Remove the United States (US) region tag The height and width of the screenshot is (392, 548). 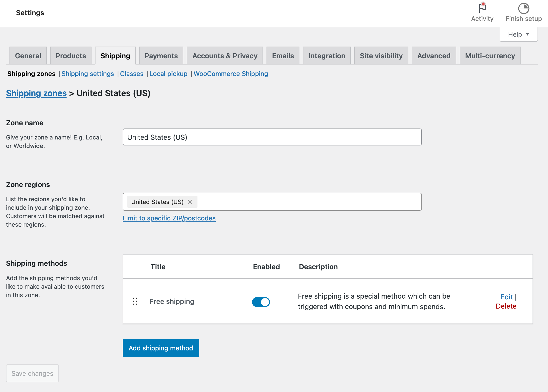190,202
